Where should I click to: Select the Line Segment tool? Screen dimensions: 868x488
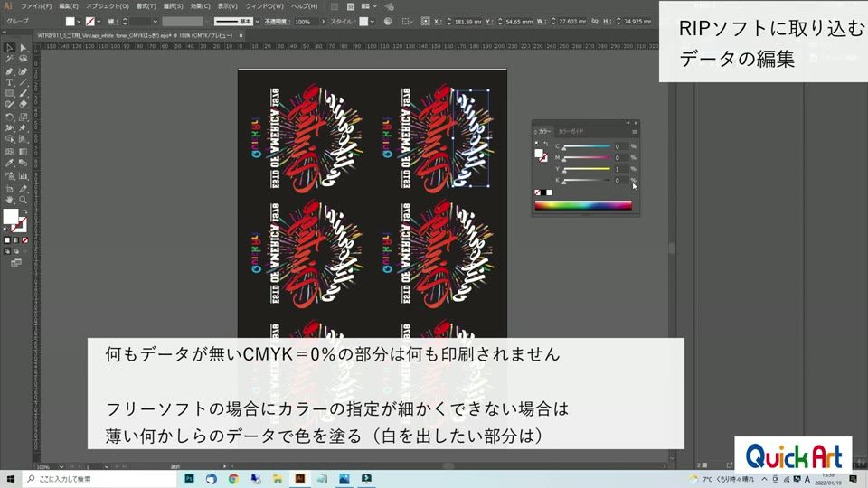(x=24, y=82)
